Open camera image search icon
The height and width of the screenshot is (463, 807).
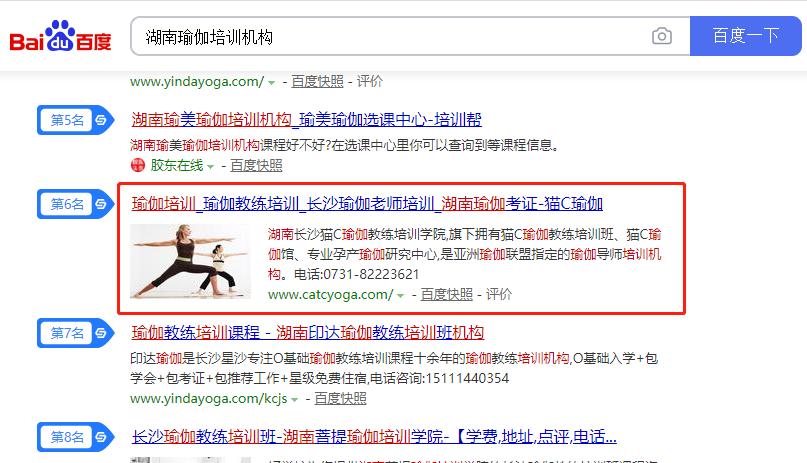tap(661, 36)
